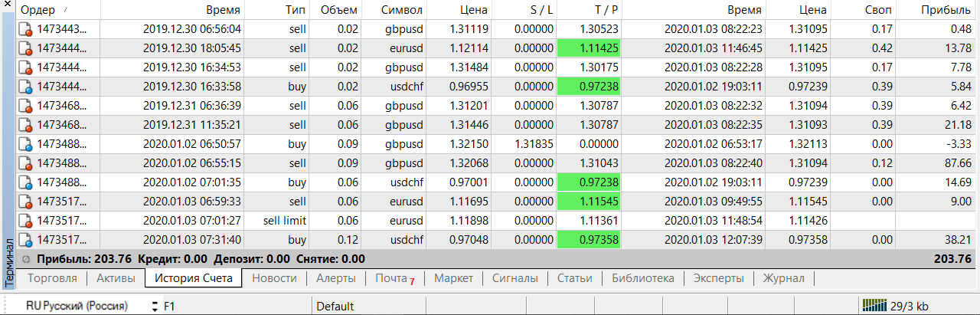The width and height of the screenshot is (980, 315).
Task: Click the profit value 13.78
Action: [x=956, y=48]
